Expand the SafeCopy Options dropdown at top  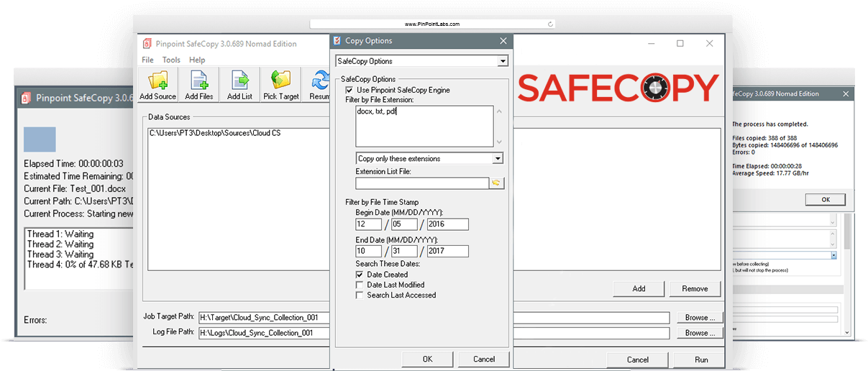[x=503, y=61]
